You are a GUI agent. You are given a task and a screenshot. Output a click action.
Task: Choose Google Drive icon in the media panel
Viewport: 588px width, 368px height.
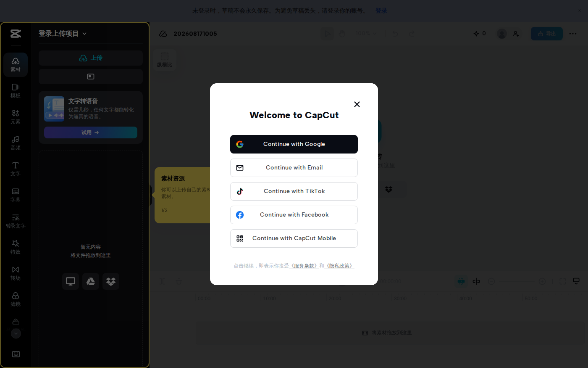[x=91, y=281]
